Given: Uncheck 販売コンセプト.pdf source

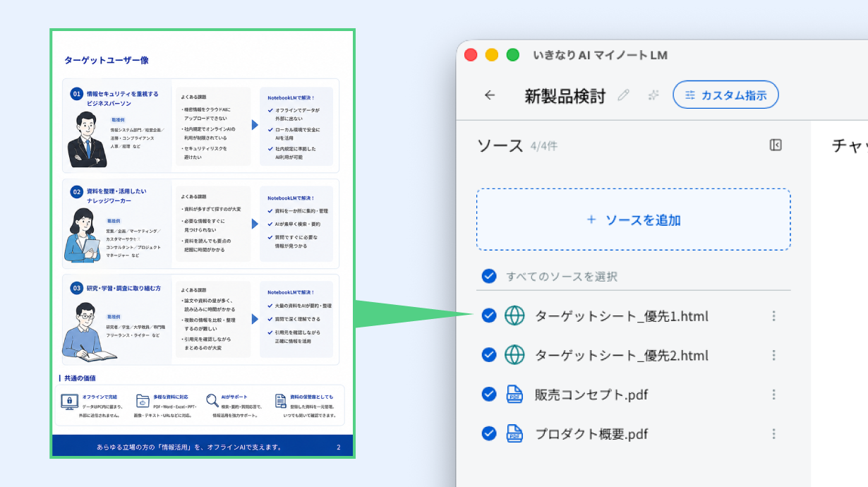Looking at the screenshot, I should coord(489,394).
